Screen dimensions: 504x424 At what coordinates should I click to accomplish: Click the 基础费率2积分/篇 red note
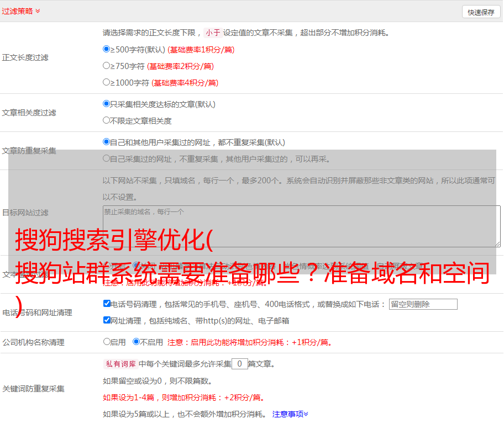[x=180, y=66]
